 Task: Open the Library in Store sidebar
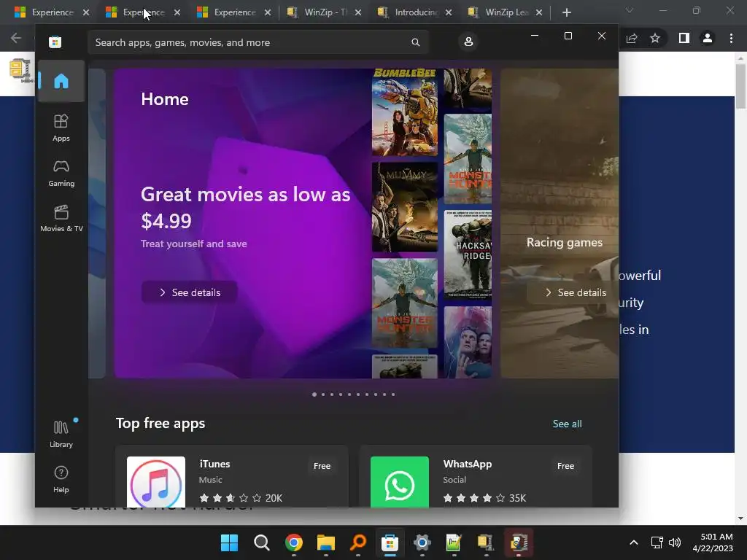[x=61, y=434]
